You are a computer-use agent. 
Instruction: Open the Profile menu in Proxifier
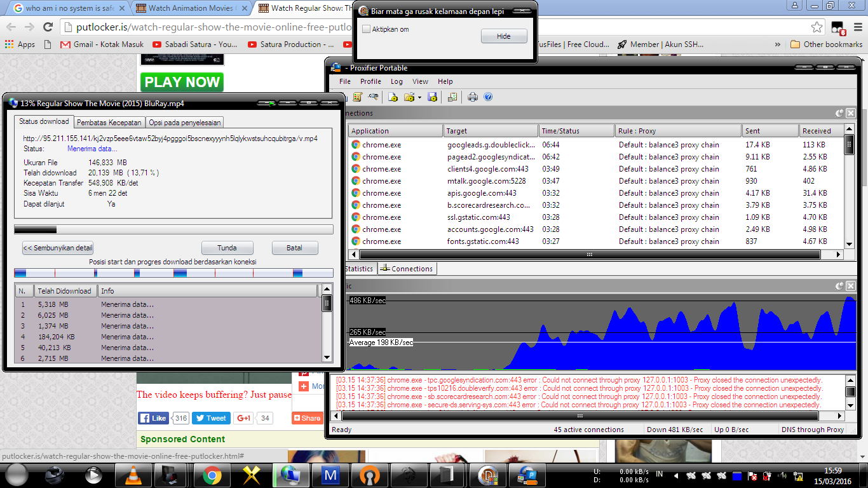[x=370, y=81]
